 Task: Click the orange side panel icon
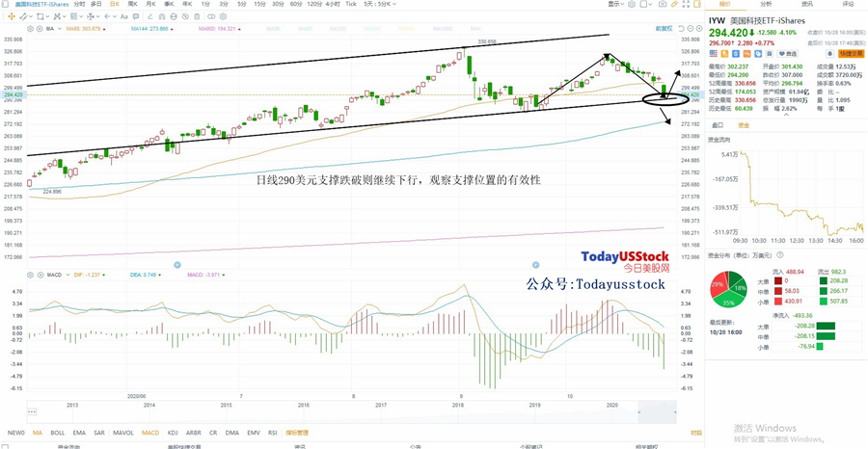click(x=697, y=4)
